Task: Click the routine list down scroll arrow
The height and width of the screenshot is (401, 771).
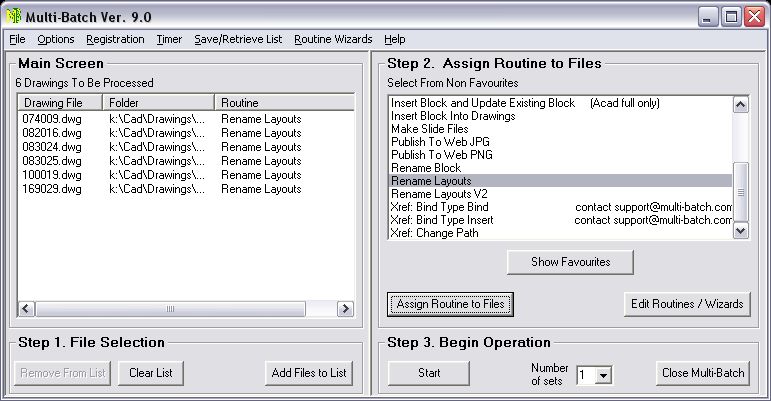Action: [x=741, y=230]
